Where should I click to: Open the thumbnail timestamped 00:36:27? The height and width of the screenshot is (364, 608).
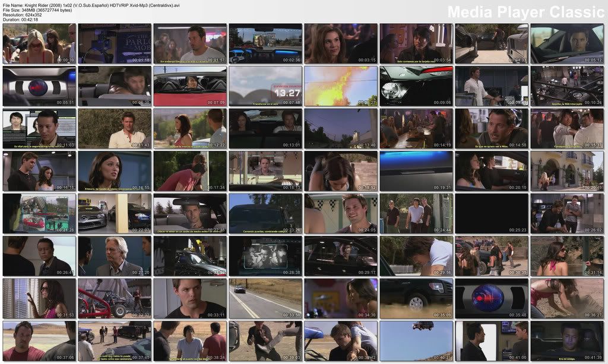pyautogui.click(x=567, y=299)
